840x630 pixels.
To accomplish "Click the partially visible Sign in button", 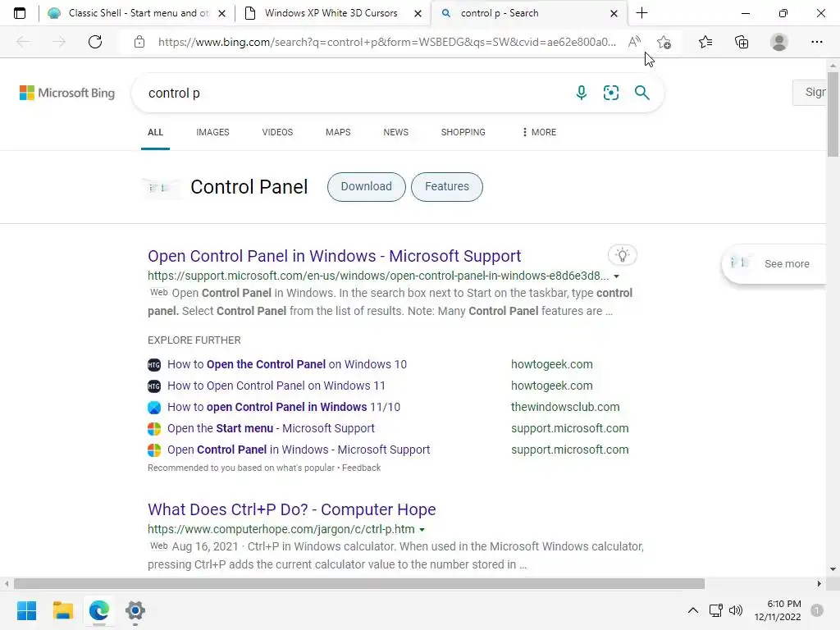I will pyautogui.click(x=810, y=92).
